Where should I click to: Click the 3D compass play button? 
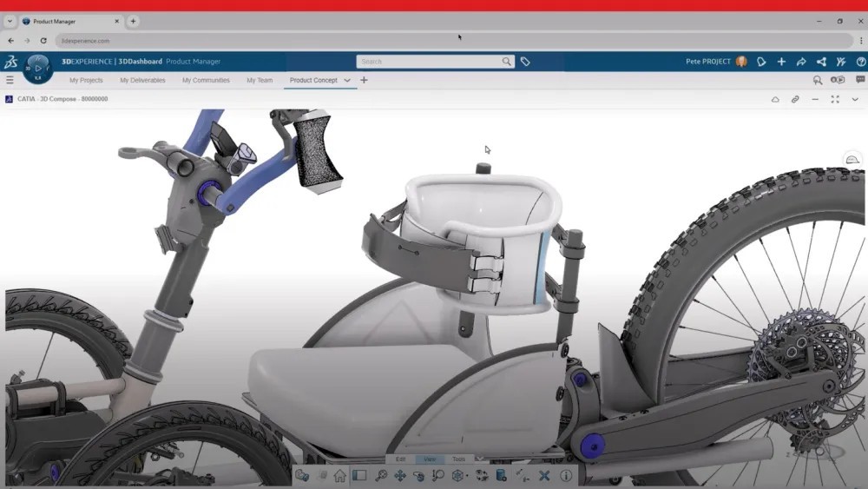(37, 67)
